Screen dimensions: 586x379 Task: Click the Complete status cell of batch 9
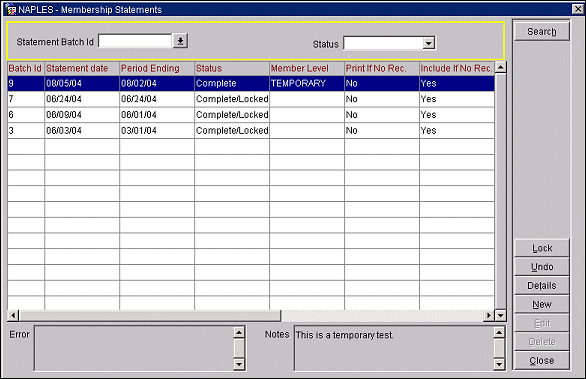tap(232, 83)
